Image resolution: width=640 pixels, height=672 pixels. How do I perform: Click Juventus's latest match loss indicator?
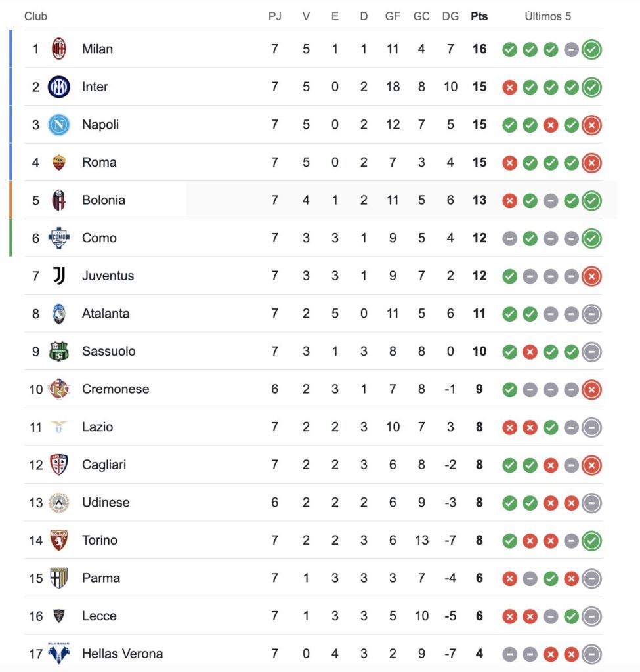pos(591,276)
